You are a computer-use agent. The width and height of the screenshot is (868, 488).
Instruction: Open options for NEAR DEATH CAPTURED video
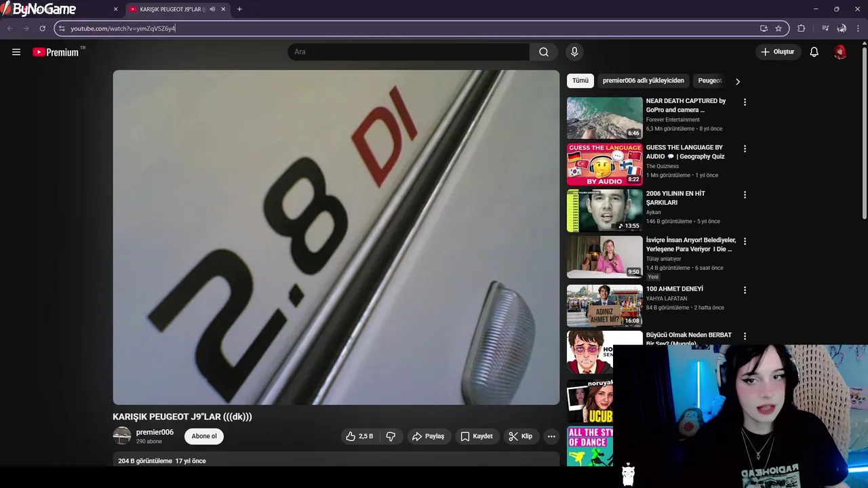pos(745,102)
